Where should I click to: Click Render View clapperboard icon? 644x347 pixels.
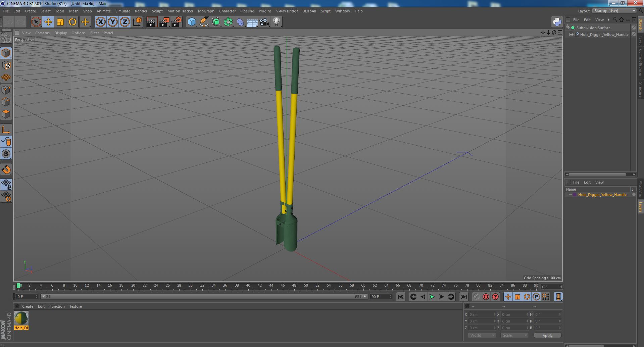(152, 22)
